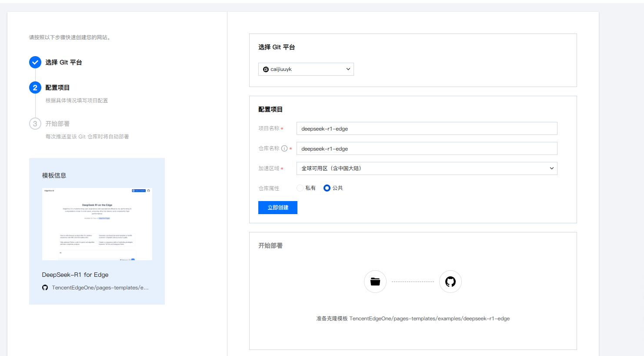Click the 仓库属性 label
The width and height of the screenshot is (644, 356).
point(269,188)
